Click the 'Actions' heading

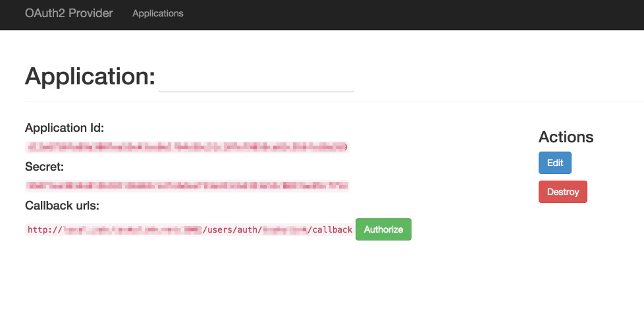coord(566,137)
